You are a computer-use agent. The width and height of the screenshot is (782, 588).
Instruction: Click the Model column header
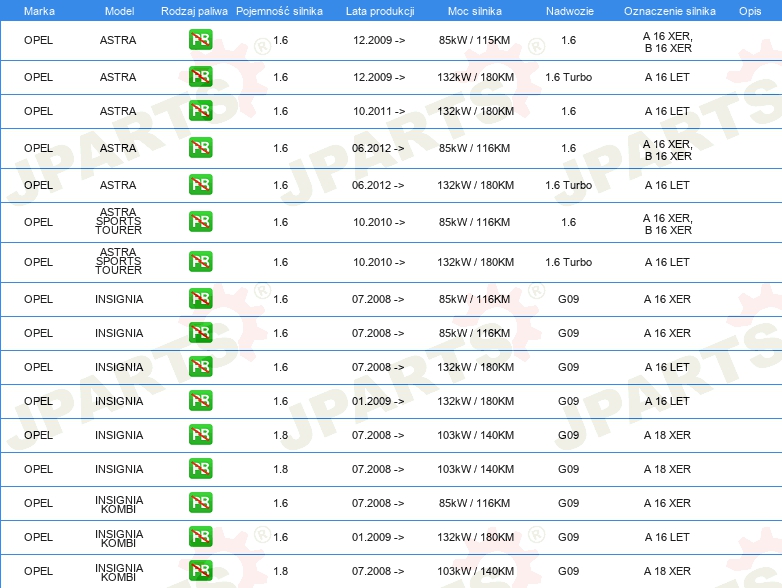(119, 10)
